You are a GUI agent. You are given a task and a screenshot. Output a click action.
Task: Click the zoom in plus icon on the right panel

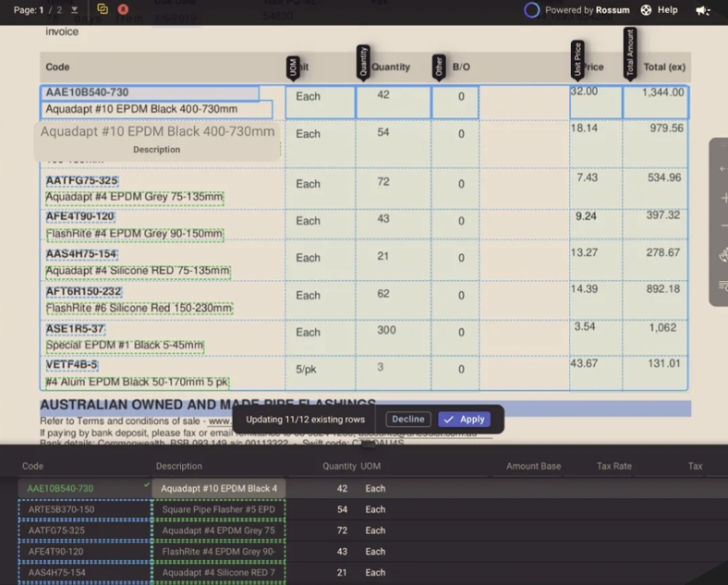pos(723,199)
